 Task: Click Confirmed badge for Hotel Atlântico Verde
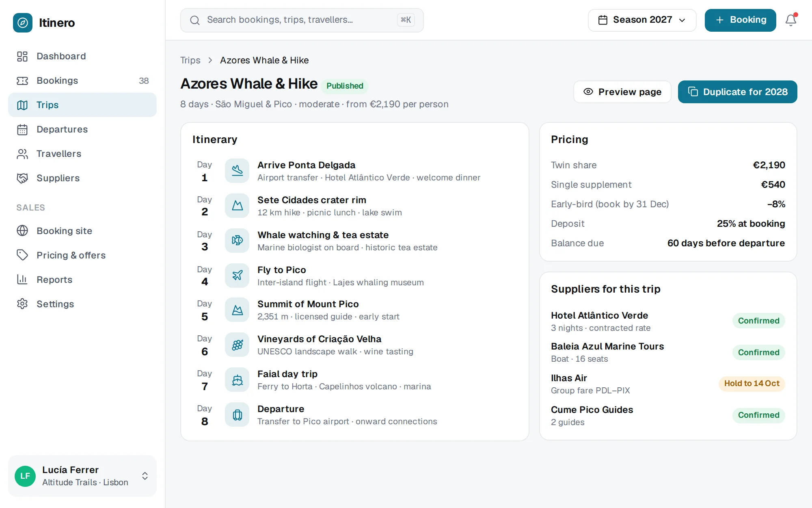[x=758, y=321]
